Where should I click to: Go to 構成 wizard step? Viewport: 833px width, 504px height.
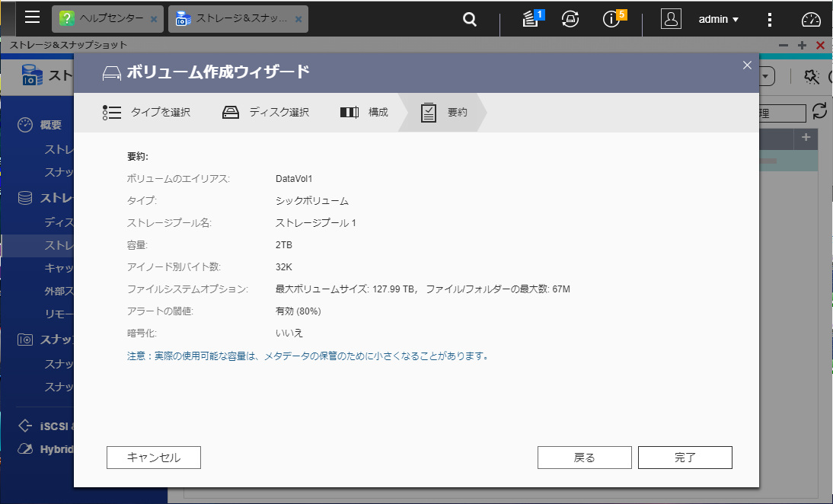(365, 112)
